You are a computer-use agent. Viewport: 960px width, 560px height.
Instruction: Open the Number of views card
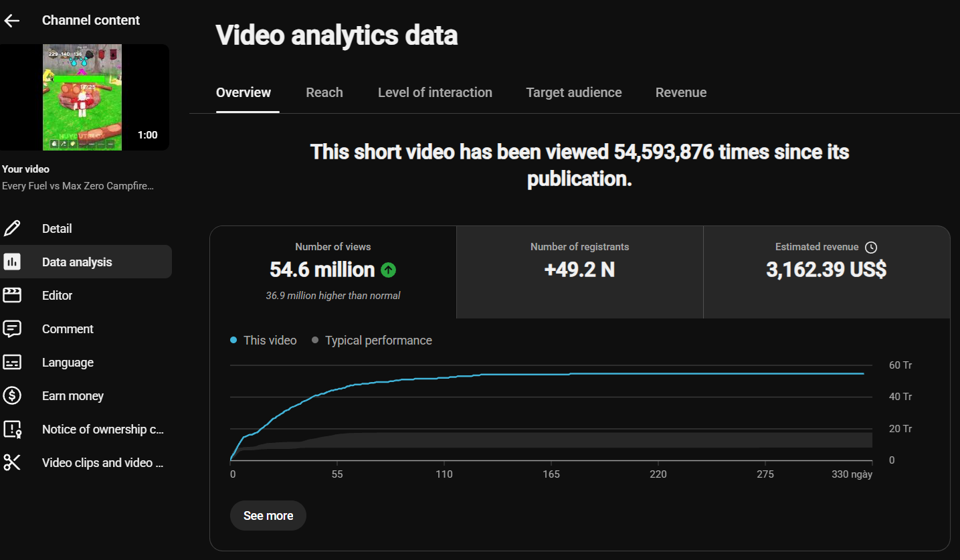click(x=333, y=272)
